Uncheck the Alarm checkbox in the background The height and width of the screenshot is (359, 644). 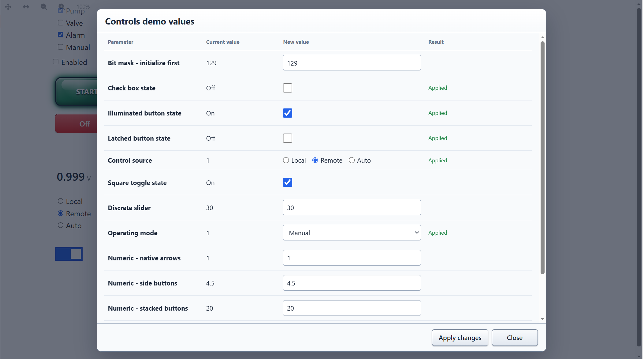pyautogui.click(x=61, y=35)
